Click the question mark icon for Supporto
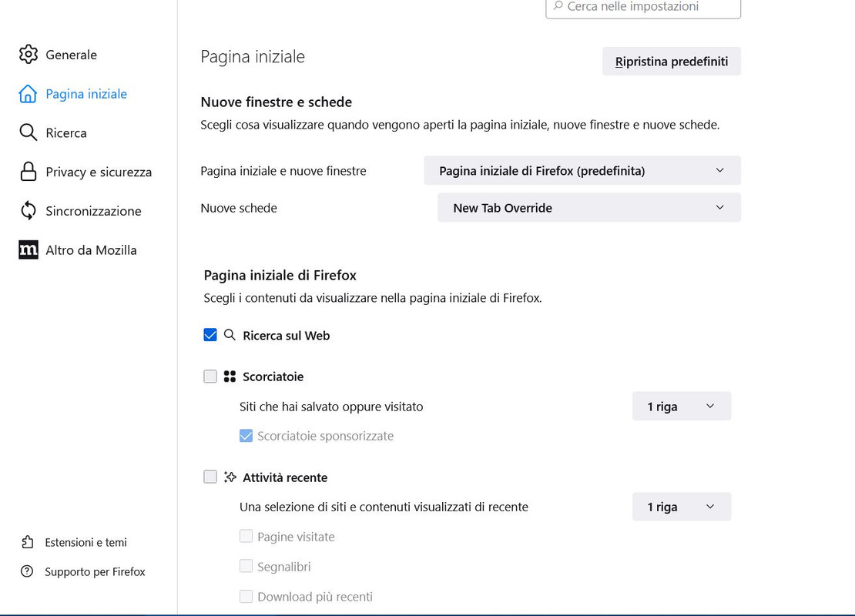 [27, 571]
